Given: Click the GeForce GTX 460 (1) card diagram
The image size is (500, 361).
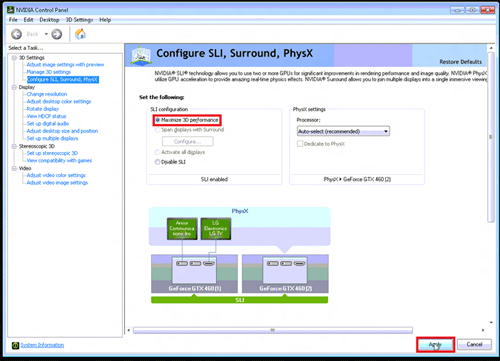Looking at the screenshot, I should [194, 274].
